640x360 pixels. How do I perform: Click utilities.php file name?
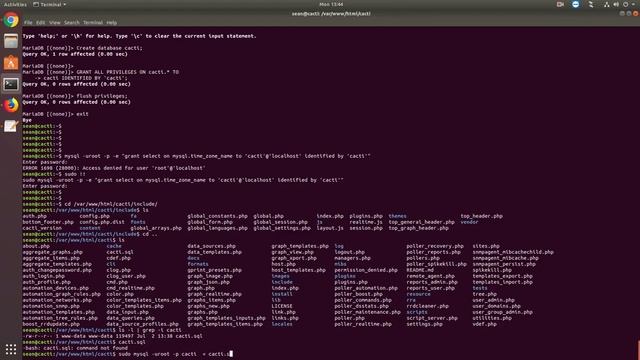click(492, 318)
